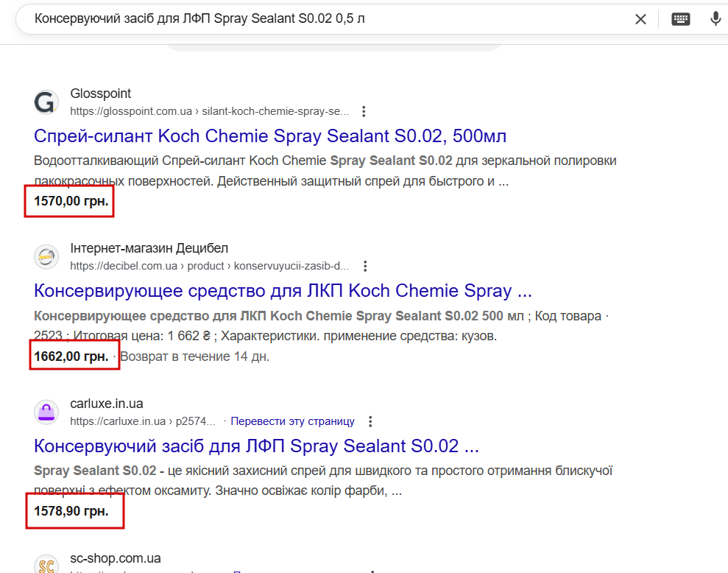This screenshot has width=728, height=573.
Task: Start voice search with microphone icon
Action: pos(715,19)
